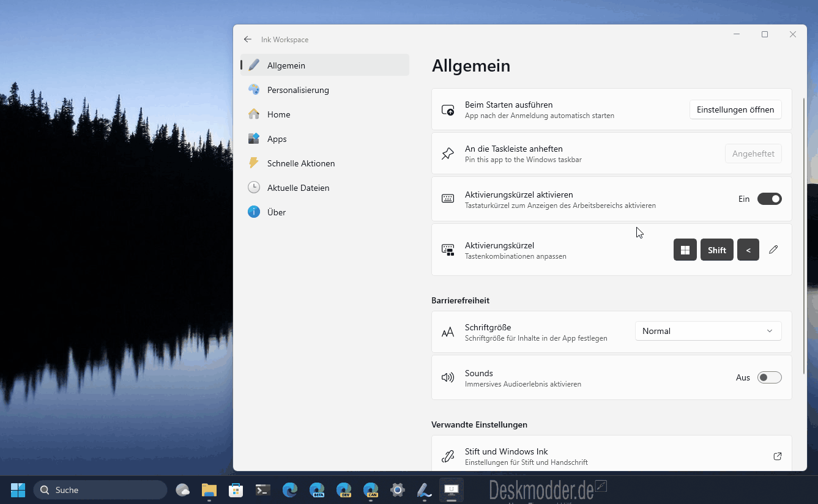The height and width of the screenshot is (504, 818).
Task: Maximize the Ink Workspace window
Action: 765,34
